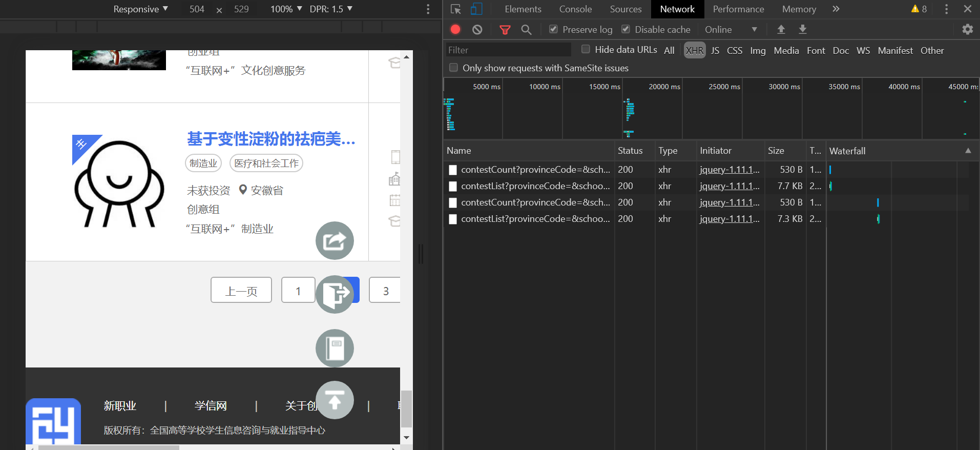Toggle the device toolbar icon
This screenshot has height=450, width=980.
[476, 9]
